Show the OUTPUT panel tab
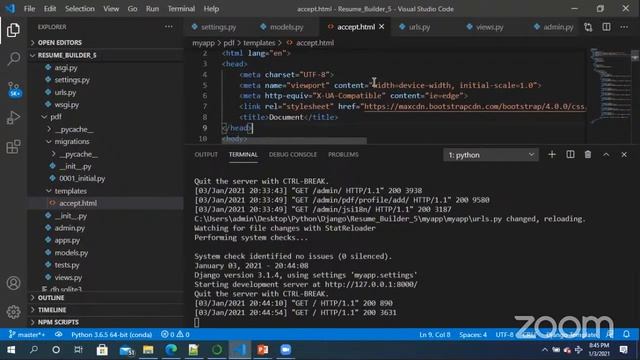 [206, 155]
